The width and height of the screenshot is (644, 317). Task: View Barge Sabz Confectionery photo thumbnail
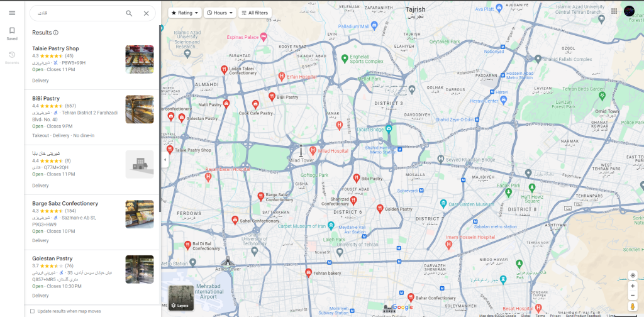[140, 214]
